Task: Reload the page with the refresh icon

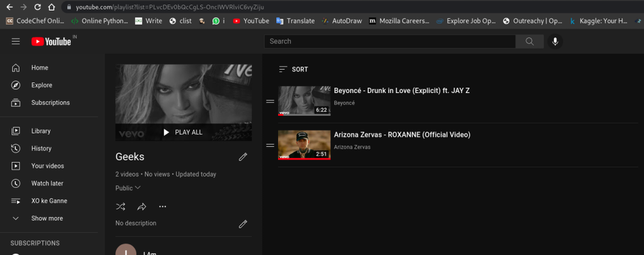Action: coord(37,7)
